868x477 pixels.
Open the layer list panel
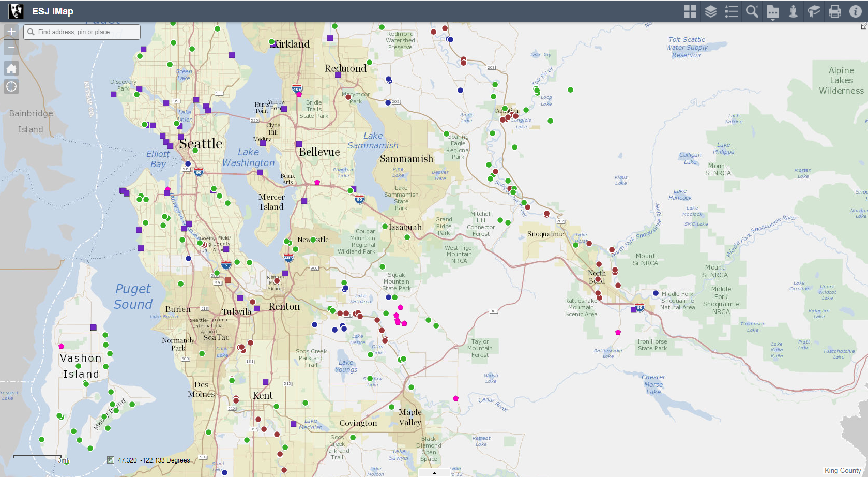pyautogui.click(x=710, y=11)
